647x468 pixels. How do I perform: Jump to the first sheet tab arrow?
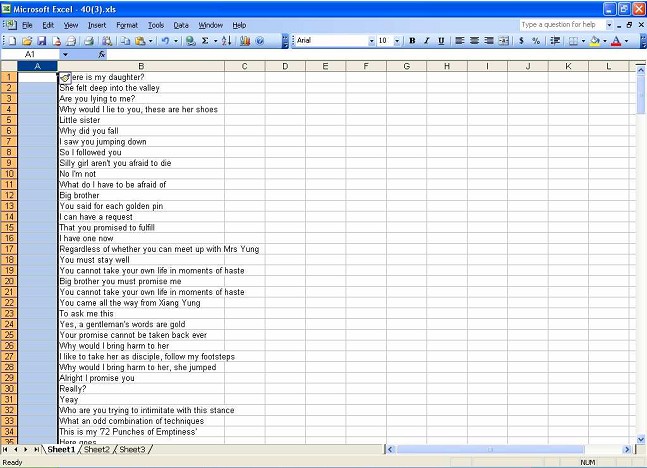click(5, 449)
